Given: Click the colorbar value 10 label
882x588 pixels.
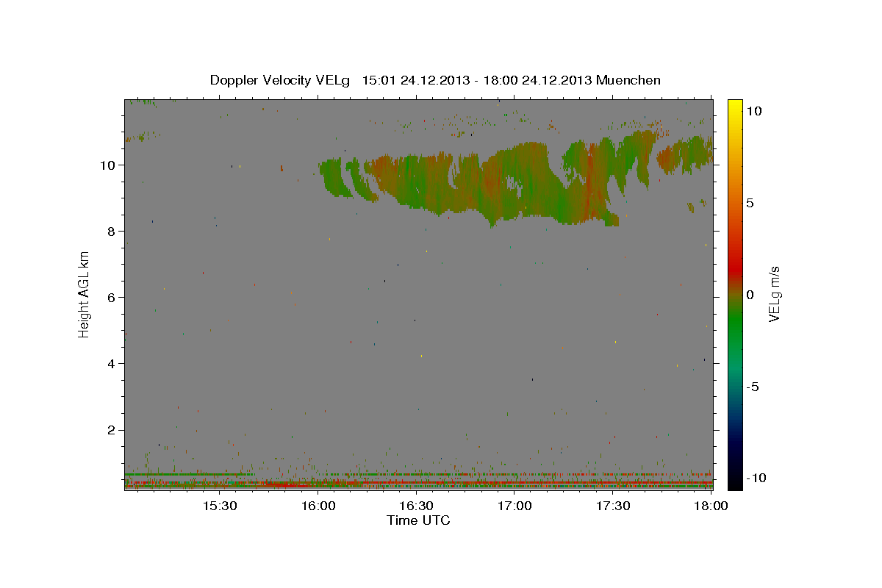Looking at the screenshot, I should click(753, 110).
